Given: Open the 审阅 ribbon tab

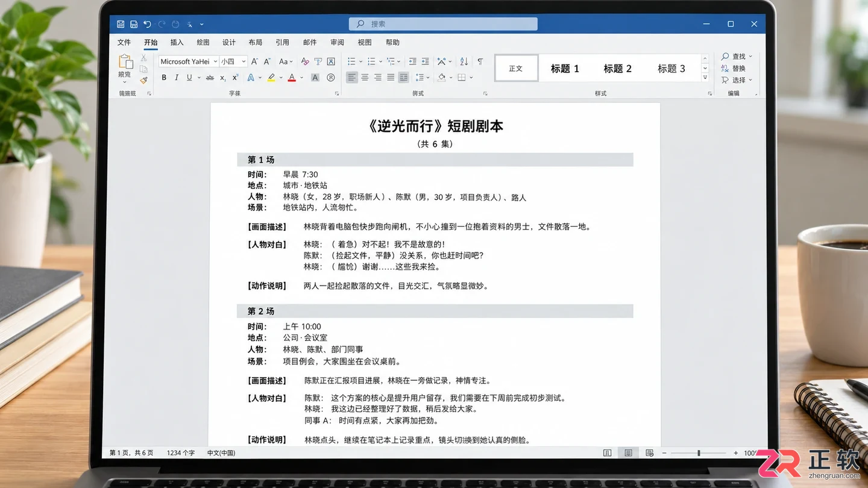Looking at the screenshot, I should (337, 42).
